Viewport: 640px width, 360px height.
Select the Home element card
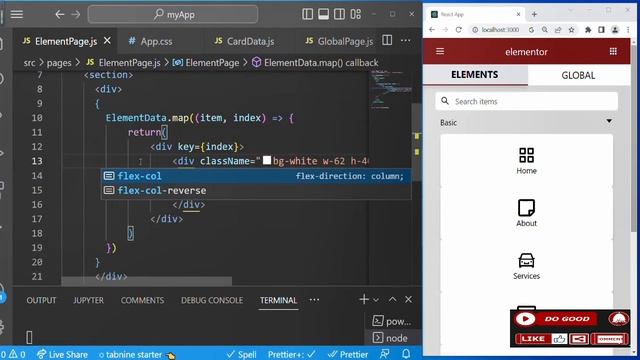click(x=527, y=161)
